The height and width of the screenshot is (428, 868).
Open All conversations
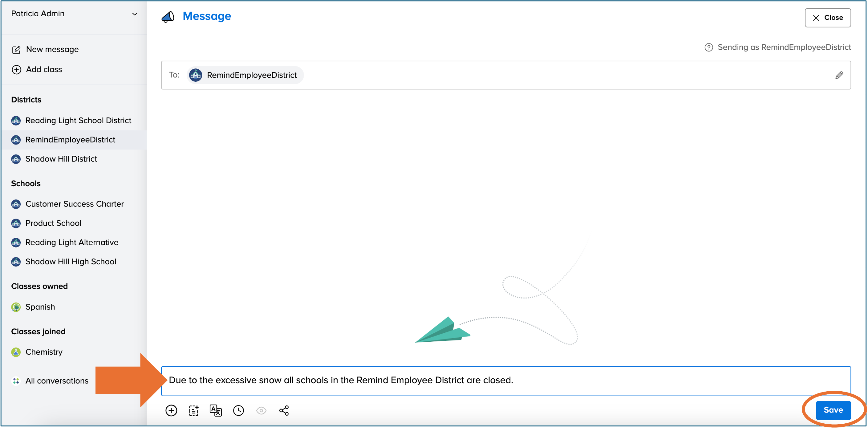click(57, 381)
